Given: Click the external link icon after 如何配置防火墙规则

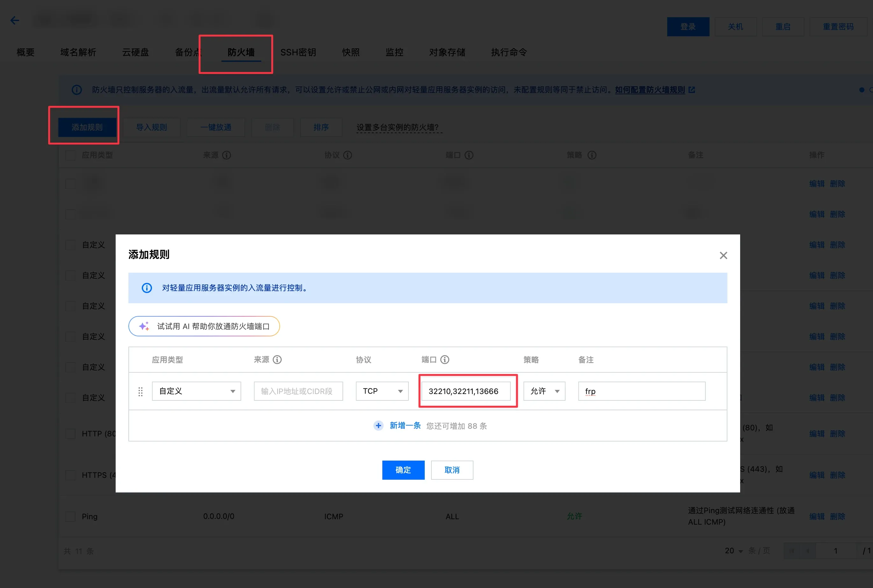Looking at the screenshot, I should [x=692, y=90].
